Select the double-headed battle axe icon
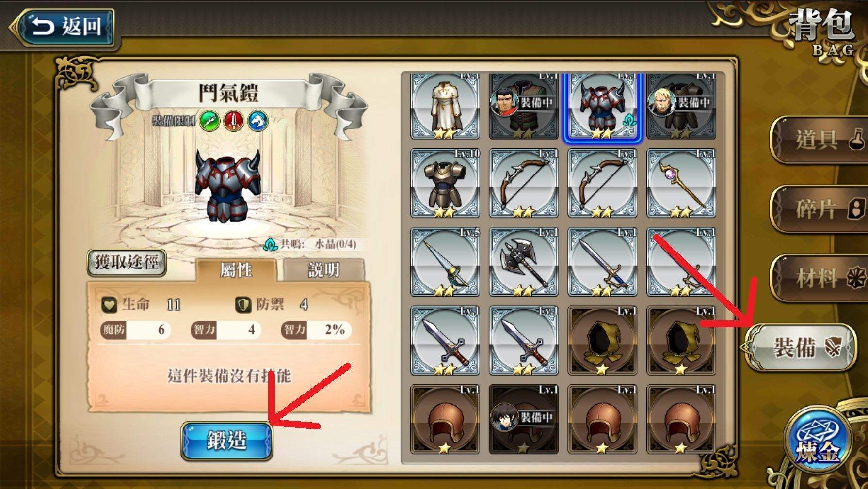This screenshot has height=489, width=868. click(524, 262)
